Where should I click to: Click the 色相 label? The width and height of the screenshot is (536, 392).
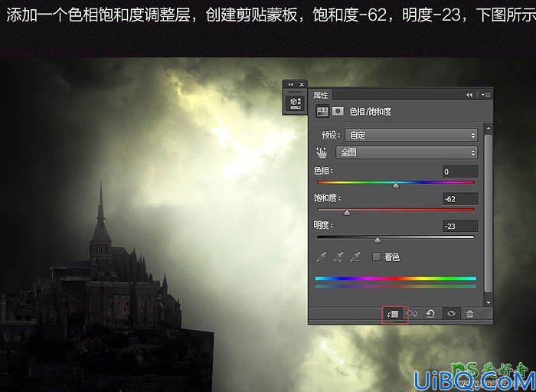click(x=323, y=171)
